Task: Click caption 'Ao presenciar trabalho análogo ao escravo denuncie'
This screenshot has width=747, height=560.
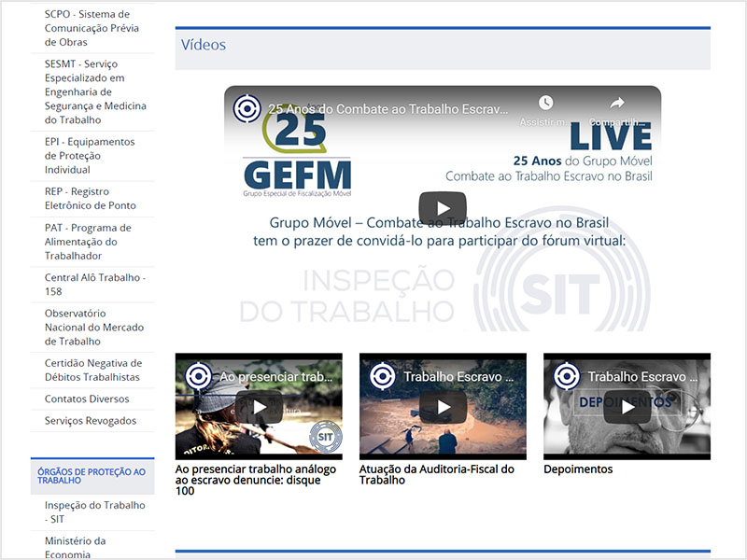Action: point(256,480)
